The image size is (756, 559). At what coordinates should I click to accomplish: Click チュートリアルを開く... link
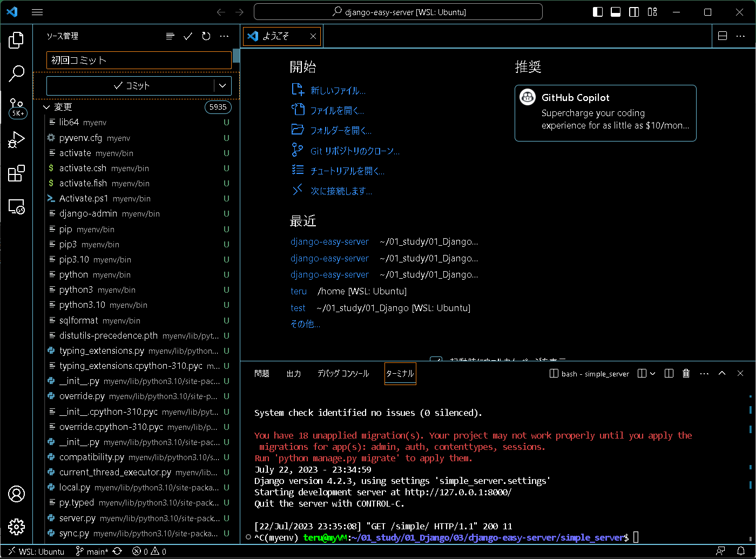tap(348, 171)
